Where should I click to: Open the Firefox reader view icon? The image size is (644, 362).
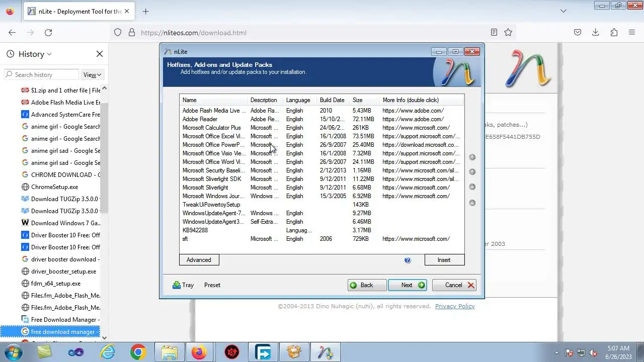494,33
